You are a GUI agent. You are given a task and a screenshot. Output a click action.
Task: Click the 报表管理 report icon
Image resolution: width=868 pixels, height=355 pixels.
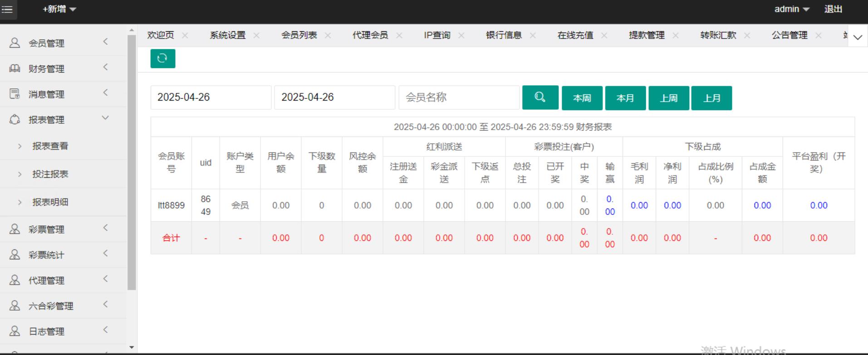(15, 120)
